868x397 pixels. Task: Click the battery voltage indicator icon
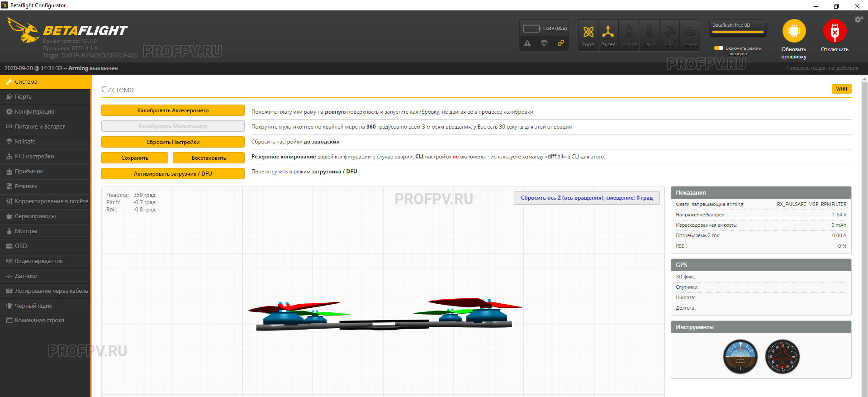[x=531, y=29]
